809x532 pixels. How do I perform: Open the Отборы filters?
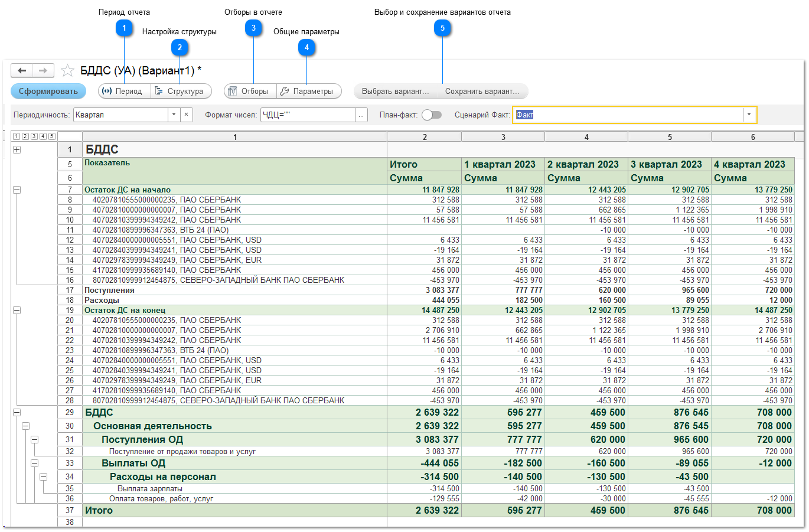250,91
